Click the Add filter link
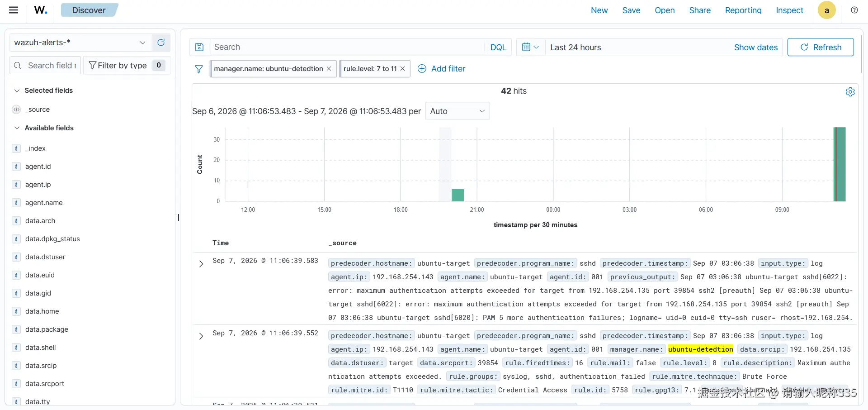Screen dimensions: 868x410 click(441, 69)
